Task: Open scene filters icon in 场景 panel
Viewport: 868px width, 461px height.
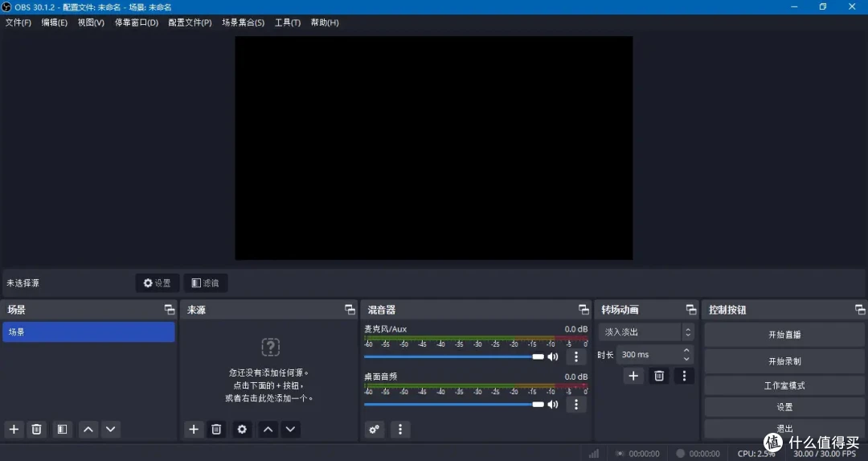Action: 62,430
